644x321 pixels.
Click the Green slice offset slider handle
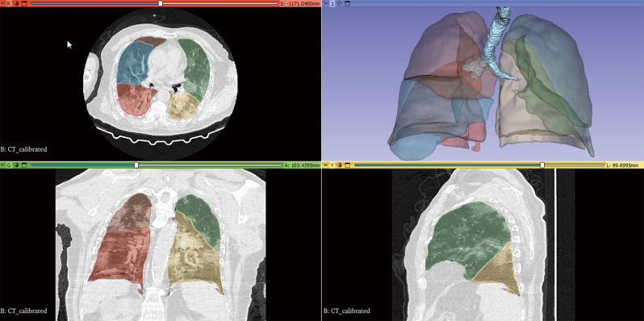click(x=136, y=165)
